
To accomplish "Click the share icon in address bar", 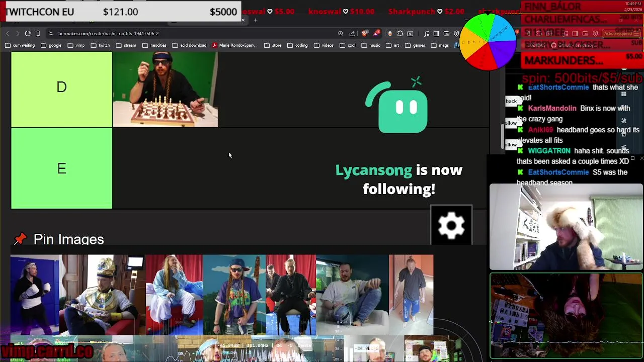I will [352, 33].
